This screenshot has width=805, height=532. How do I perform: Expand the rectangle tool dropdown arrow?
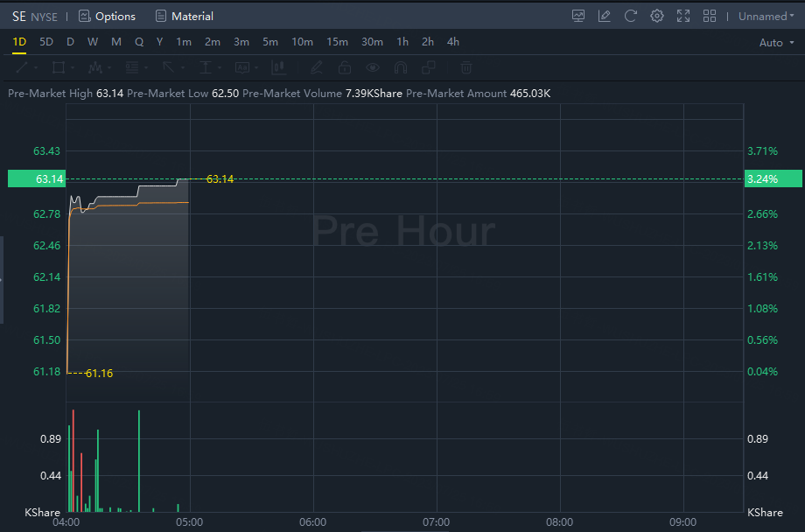(73, 67)
